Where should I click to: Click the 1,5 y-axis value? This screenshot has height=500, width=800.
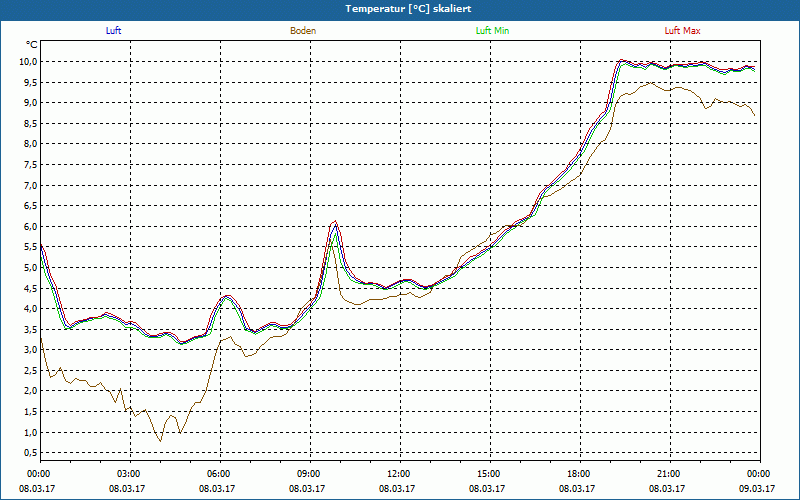tap(31, 412)
